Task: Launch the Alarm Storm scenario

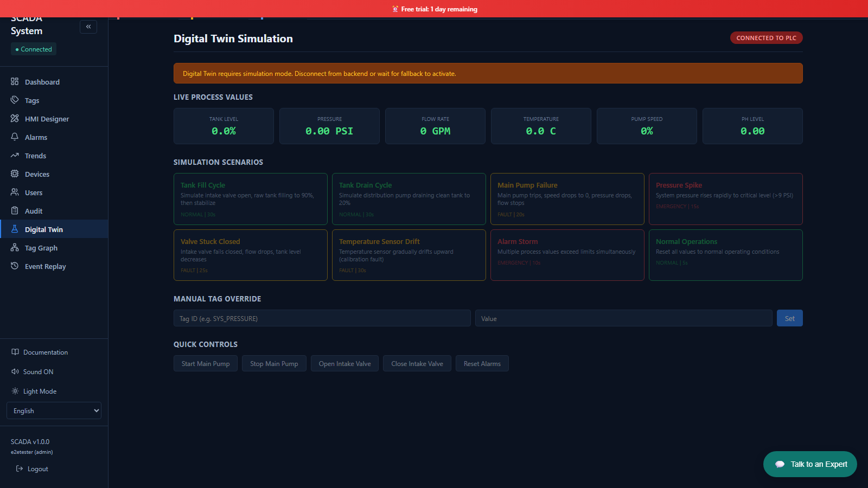Action: [x=567, y=255]
